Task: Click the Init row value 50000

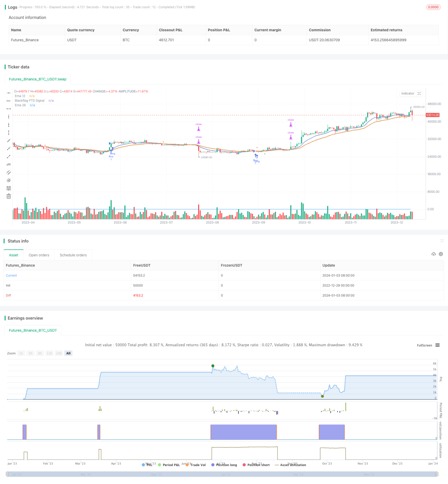Action: (138, 285)
